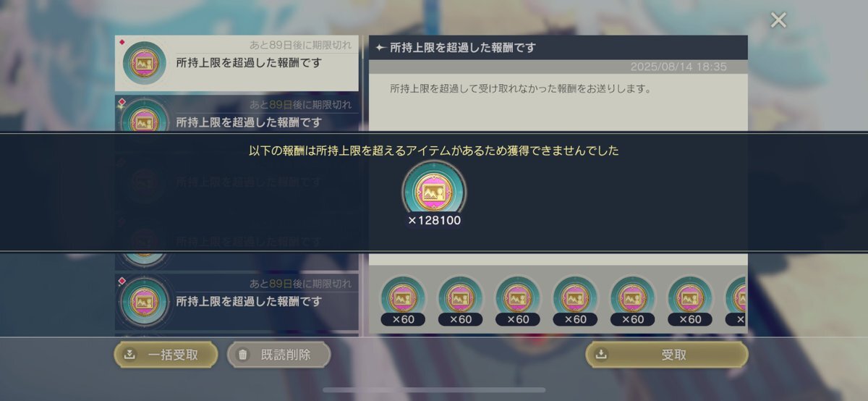The width and height of the screenshot is (868, 401).
Task: Dismiss the over-limit reward notification banner
Action: tap(434, 192)
